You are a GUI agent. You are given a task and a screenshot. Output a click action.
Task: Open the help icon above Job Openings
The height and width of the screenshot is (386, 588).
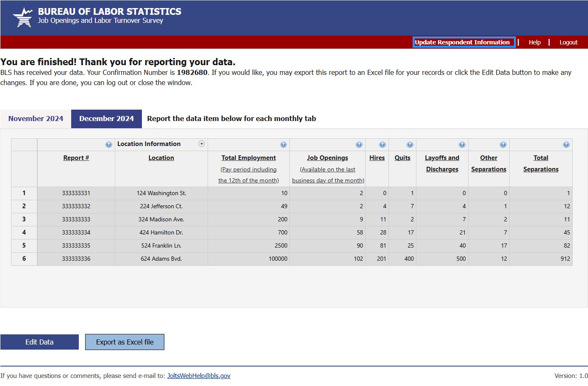tap(359, 145)
